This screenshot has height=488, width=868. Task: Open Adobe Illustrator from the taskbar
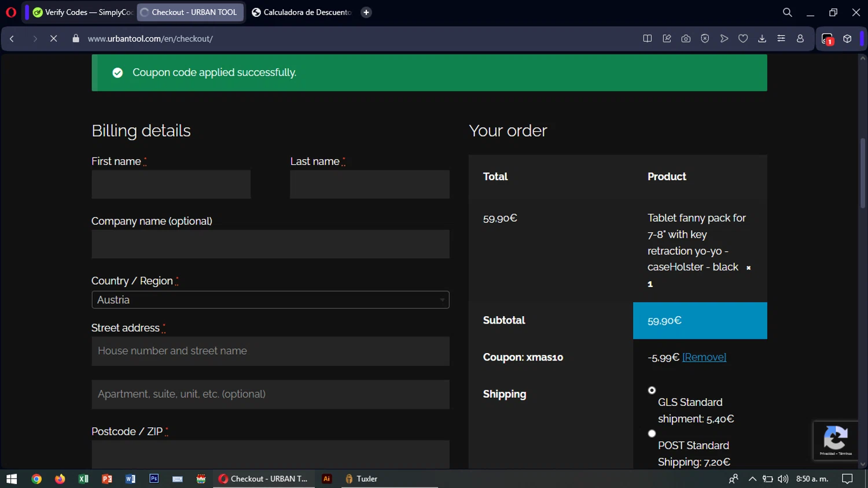(x=327, y=479)
